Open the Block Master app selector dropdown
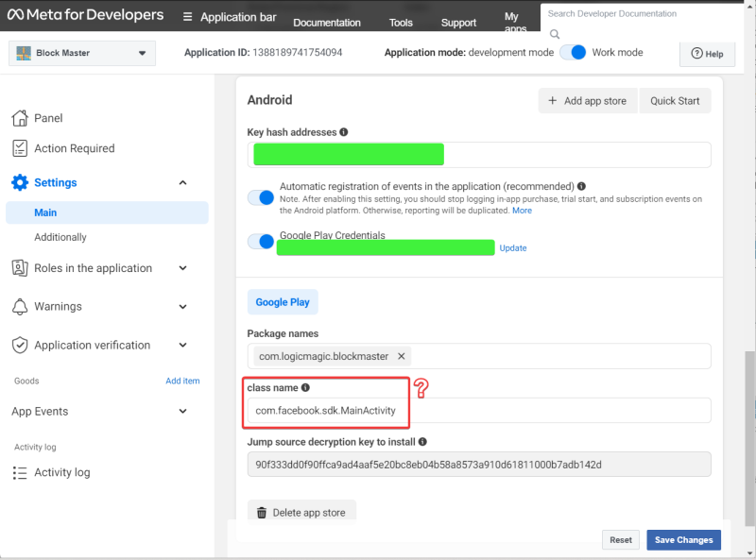The height and width of the screenshot is (560, 756). click(x=82, y=53)
